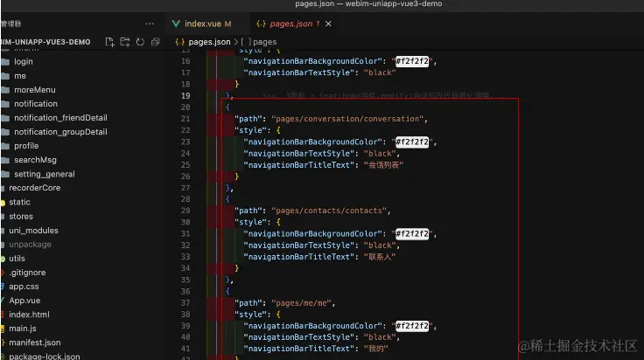Open the manifest.json file

point(34,343)
